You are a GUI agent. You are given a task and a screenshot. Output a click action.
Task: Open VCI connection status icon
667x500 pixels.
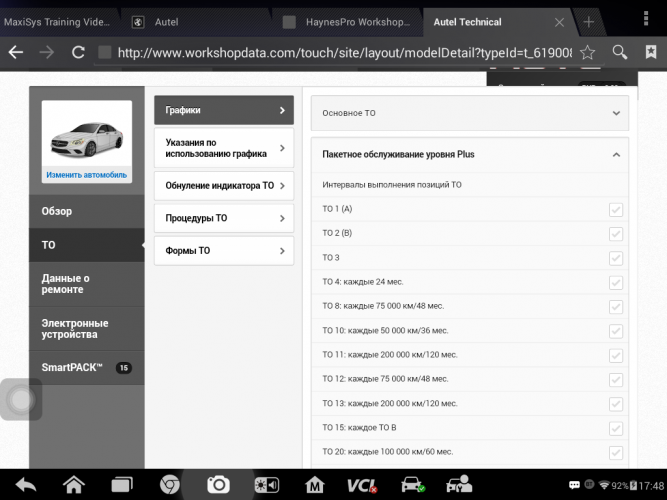pyautogui.click(x=362, y=485)
